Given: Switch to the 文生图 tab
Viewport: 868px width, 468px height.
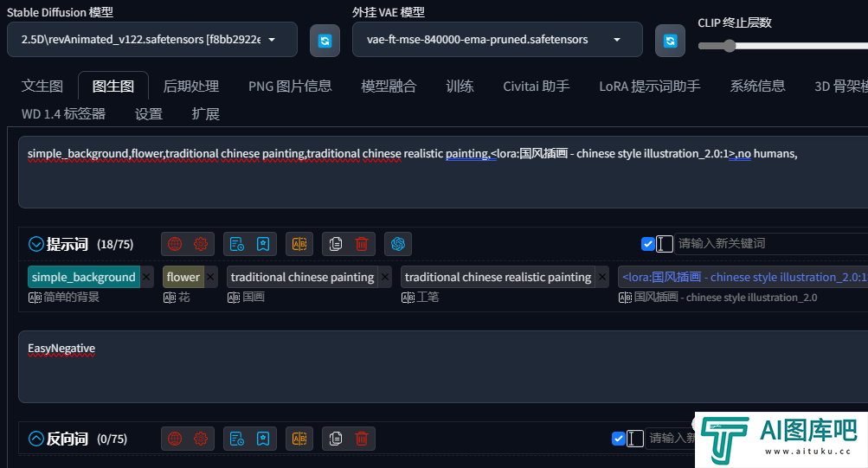Looking at the screenshot, I should [42, 87].
